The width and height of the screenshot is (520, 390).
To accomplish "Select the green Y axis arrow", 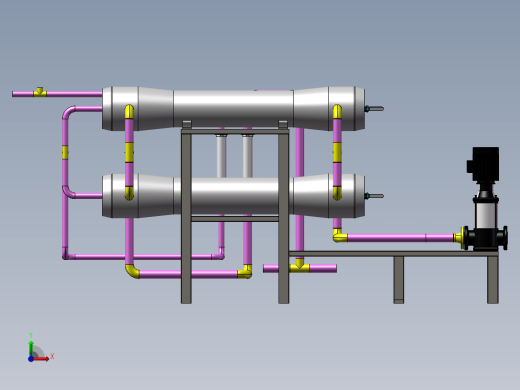I will (31, 348).
